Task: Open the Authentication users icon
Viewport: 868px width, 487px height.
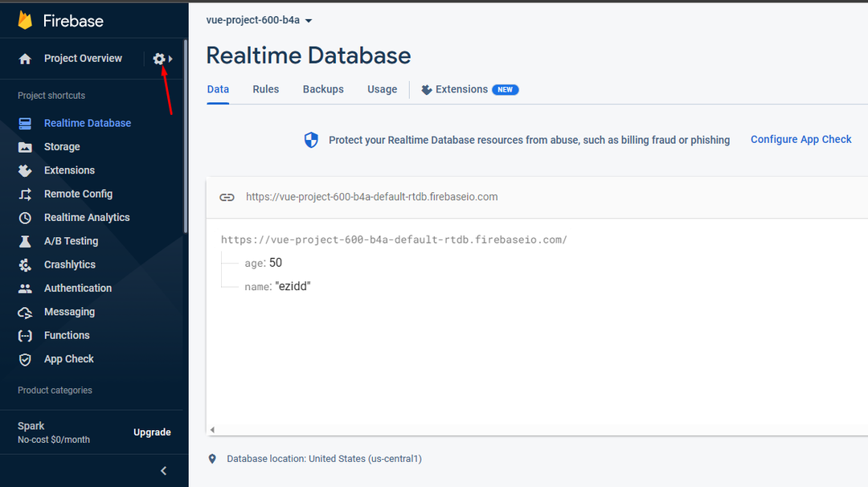Action: click(27, 288)
